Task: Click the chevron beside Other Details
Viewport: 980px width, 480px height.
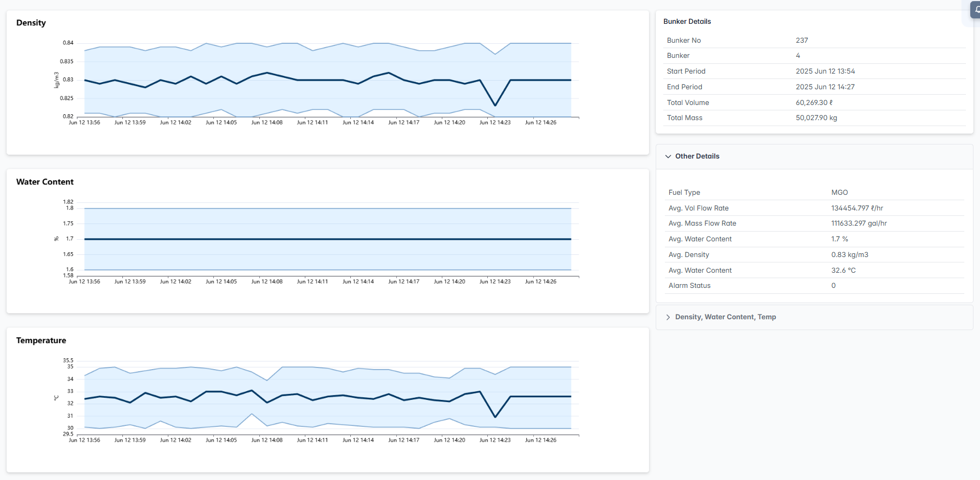Action: click(x=668, y=156)
